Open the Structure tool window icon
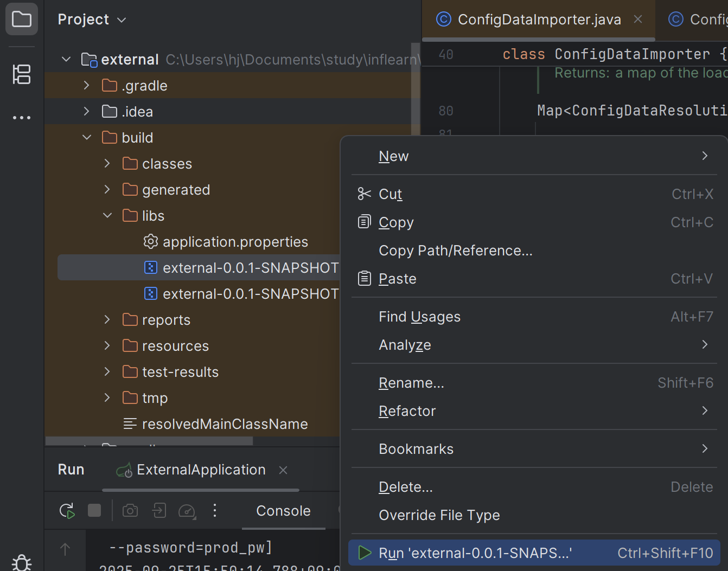This screenshot has width=728, height=571. click(x=22, y=74)
